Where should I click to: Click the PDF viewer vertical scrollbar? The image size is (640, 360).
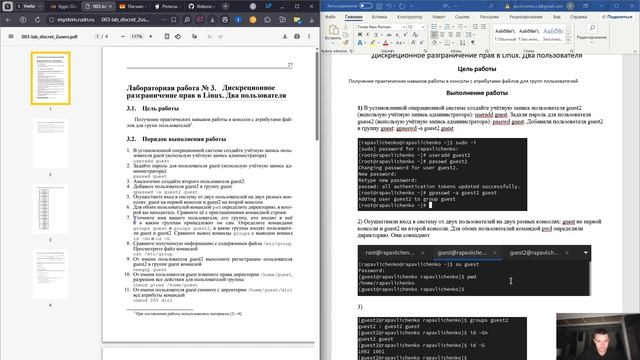tap(317, 96)
